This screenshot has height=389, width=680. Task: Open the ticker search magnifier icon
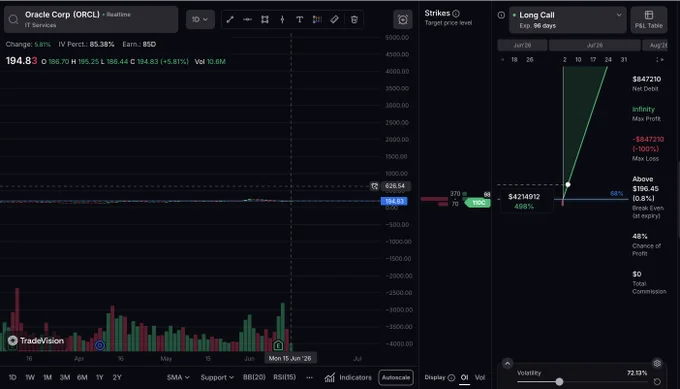(13, 20)
